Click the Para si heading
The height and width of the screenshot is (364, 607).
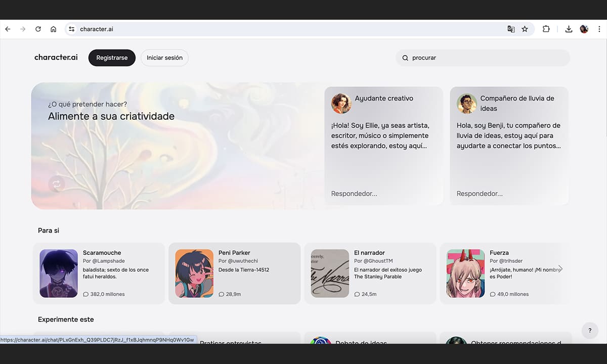pyautogui.click(x=49, y=231)
